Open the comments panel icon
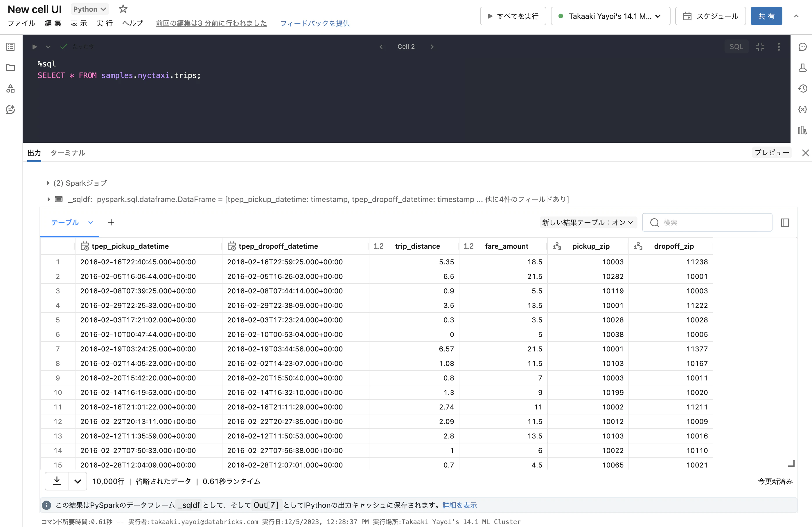 tap(802, 47)
